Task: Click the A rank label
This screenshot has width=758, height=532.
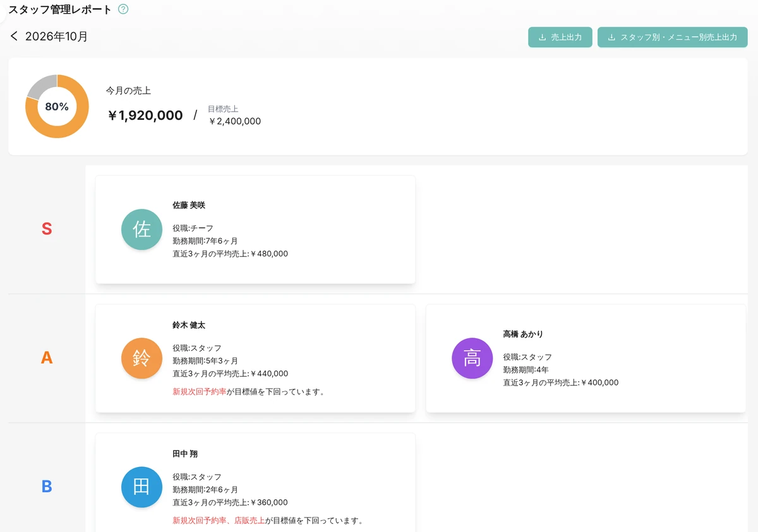Action: click(x=47, y=358)
